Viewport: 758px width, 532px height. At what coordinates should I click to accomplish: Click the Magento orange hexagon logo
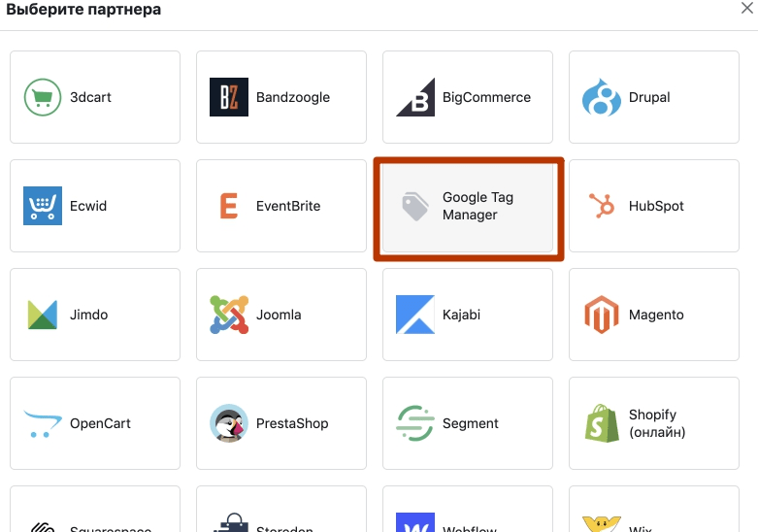[602, 315]
